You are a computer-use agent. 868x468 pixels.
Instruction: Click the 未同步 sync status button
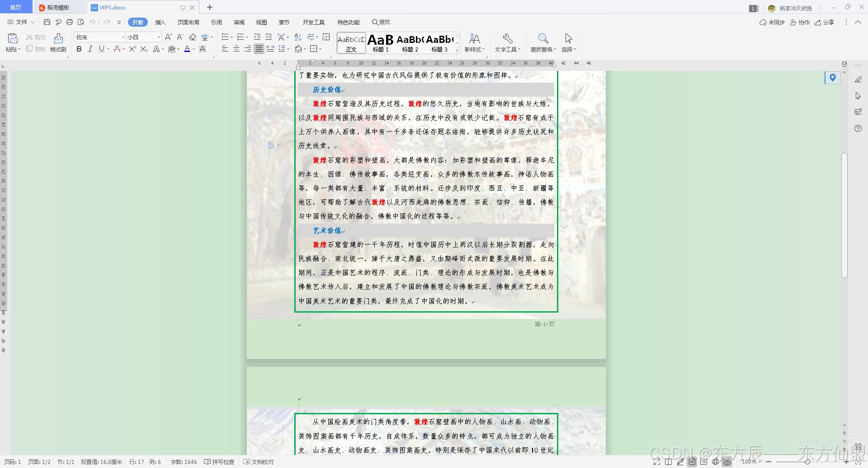[772, 22]
